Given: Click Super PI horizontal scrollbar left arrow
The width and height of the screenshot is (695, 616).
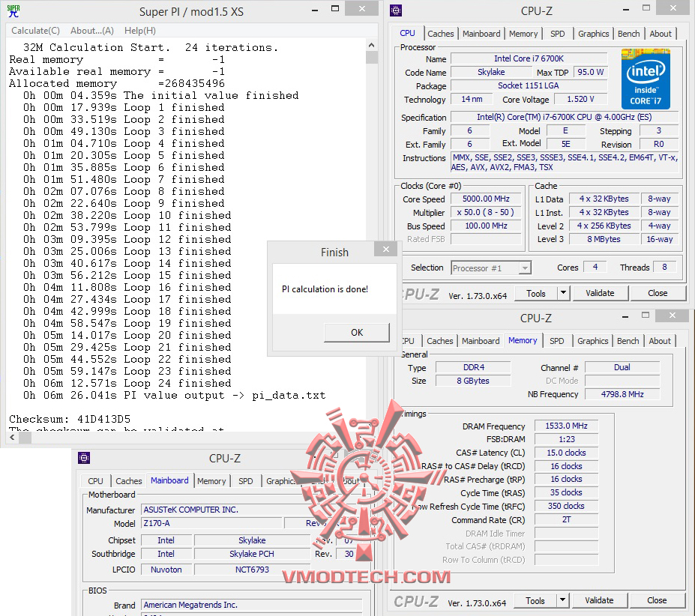Looking at the screenshot, I should [13, 438].
